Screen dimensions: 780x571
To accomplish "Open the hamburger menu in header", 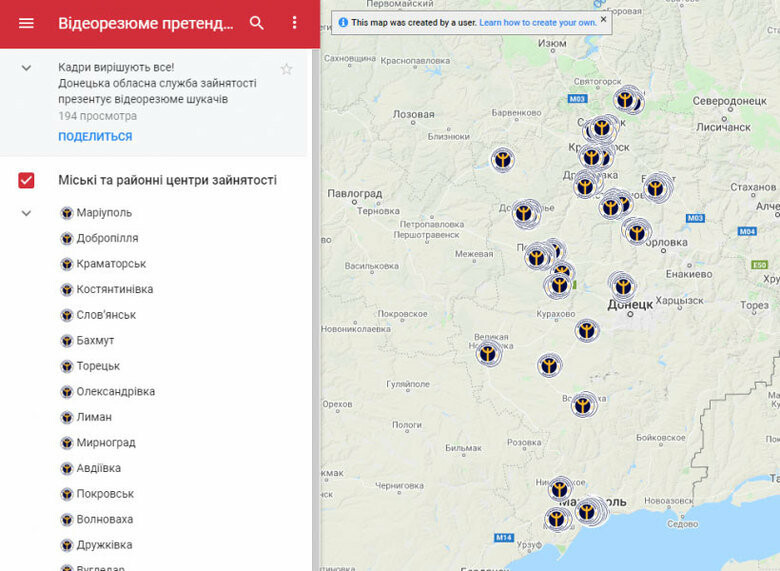I will [26, 23].
